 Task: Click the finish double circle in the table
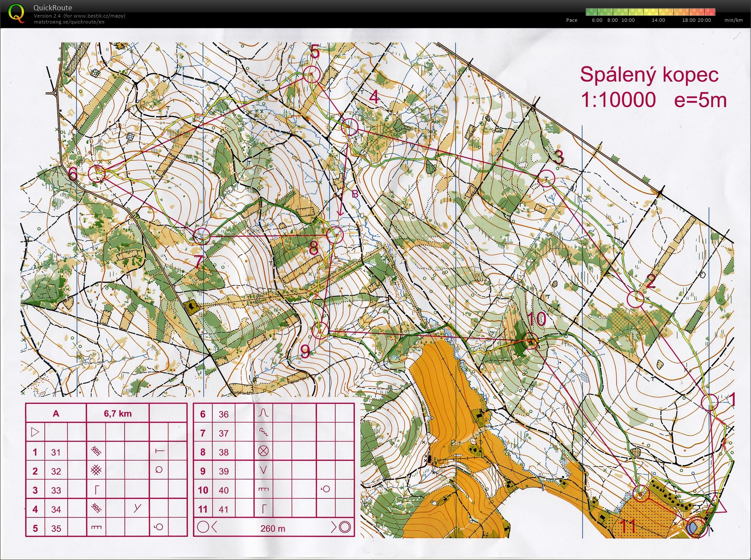(345, 527)
